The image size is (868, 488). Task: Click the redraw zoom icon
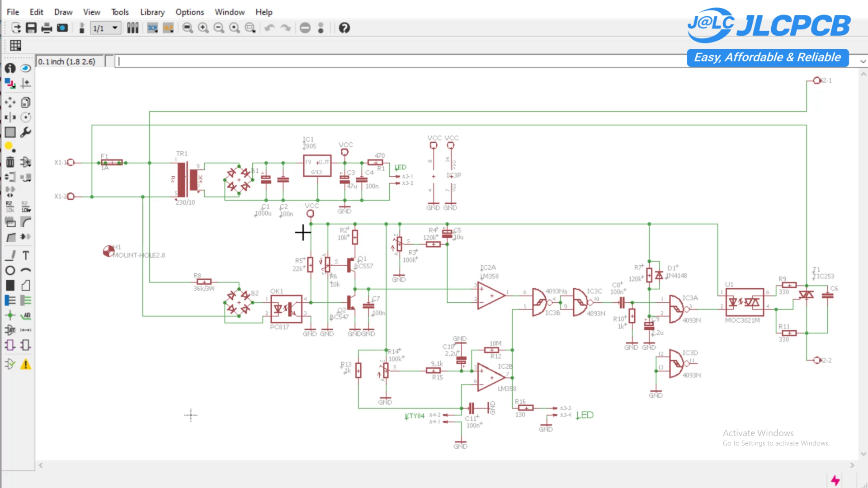point(235,28)
